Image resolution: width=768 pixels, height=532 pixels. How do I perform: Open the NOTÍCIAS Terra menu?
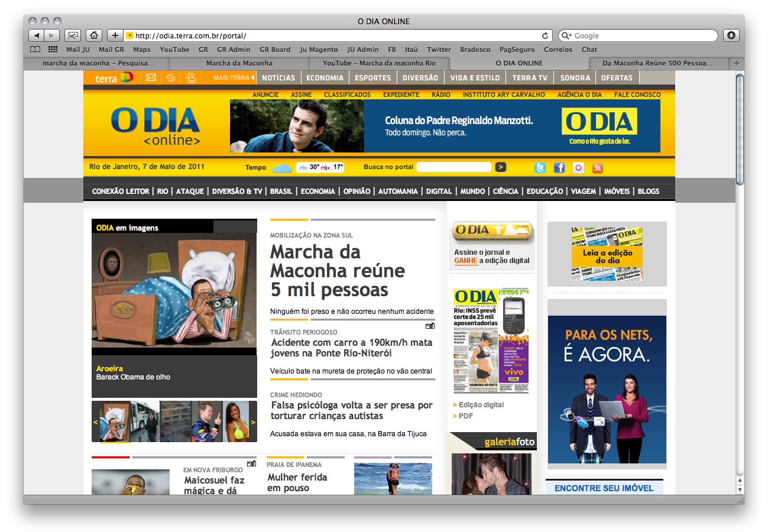(x=278, y=77)
